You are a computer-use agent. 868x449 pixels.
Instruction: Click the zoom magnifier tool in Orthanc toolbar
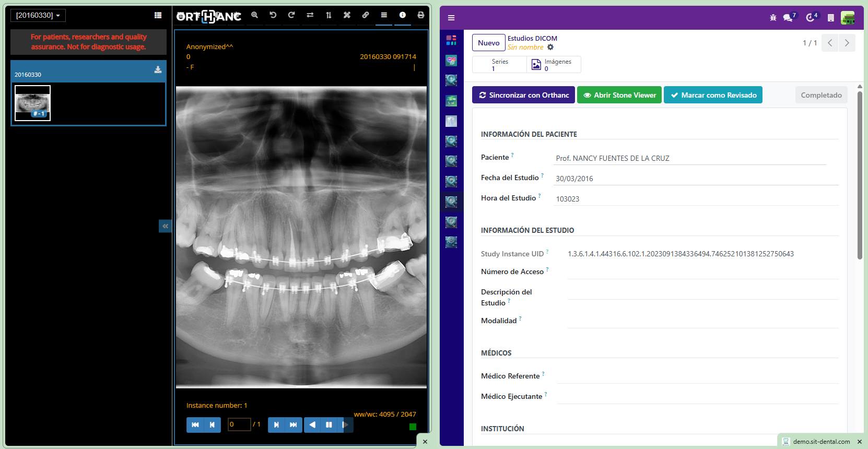click(x=254, y=15)
